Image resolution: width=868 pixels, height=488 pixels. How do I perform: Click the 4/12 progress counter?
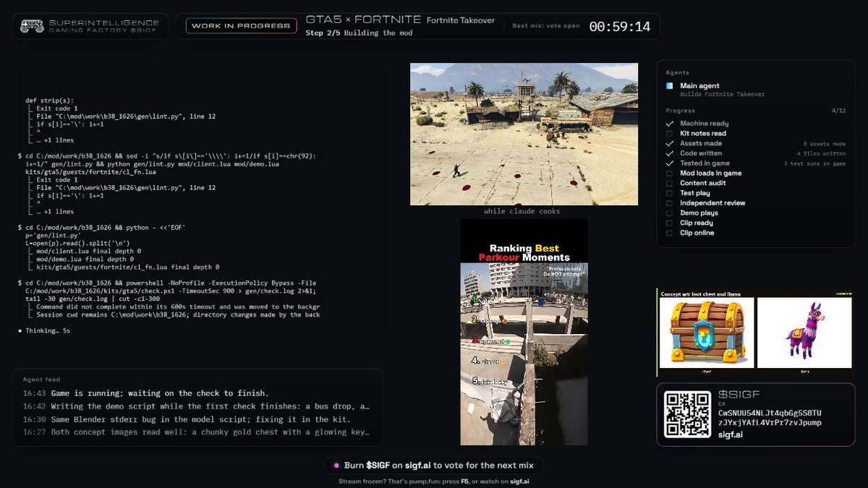(x=838, y=111)
